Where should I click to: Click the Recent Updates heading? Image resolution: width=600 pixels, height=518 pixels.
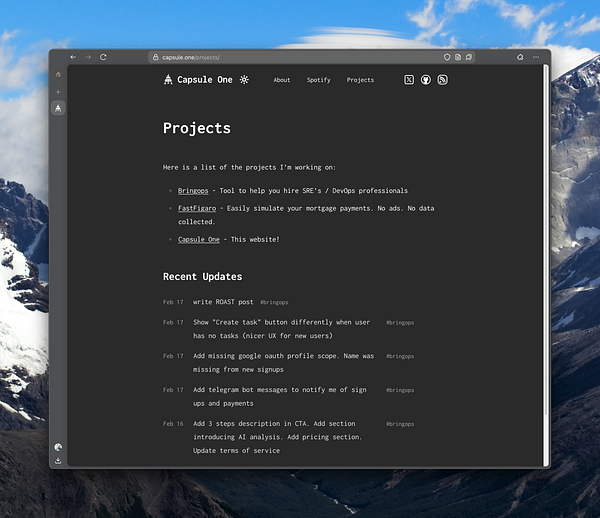202,277
